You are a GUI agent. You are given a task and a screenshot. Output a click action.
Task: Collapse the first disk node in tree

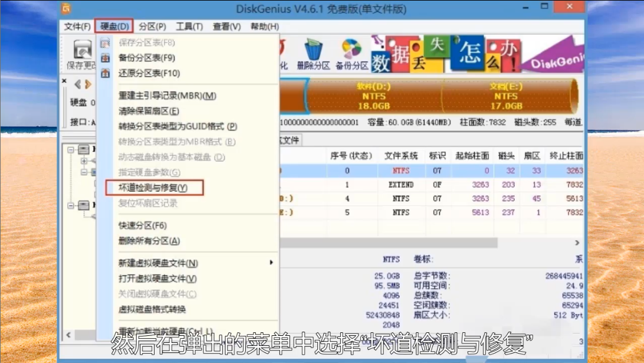coord(71,150)
